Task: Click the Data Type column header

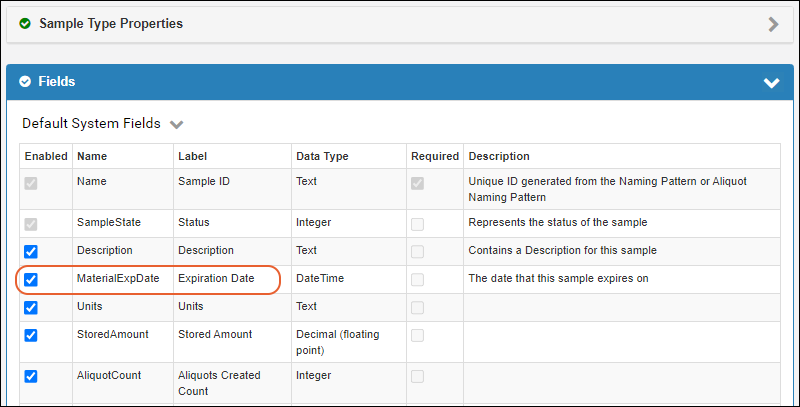Action: (x=322, y=157)
